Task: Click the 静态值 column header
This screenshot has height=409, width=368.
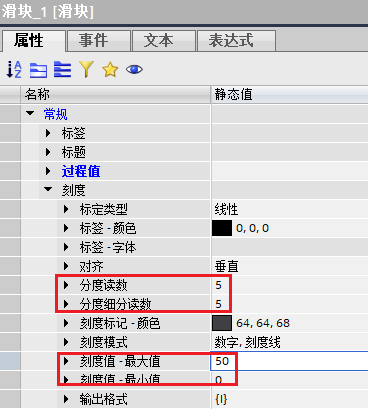Action: pyautogui.click(x=290, y=95)
